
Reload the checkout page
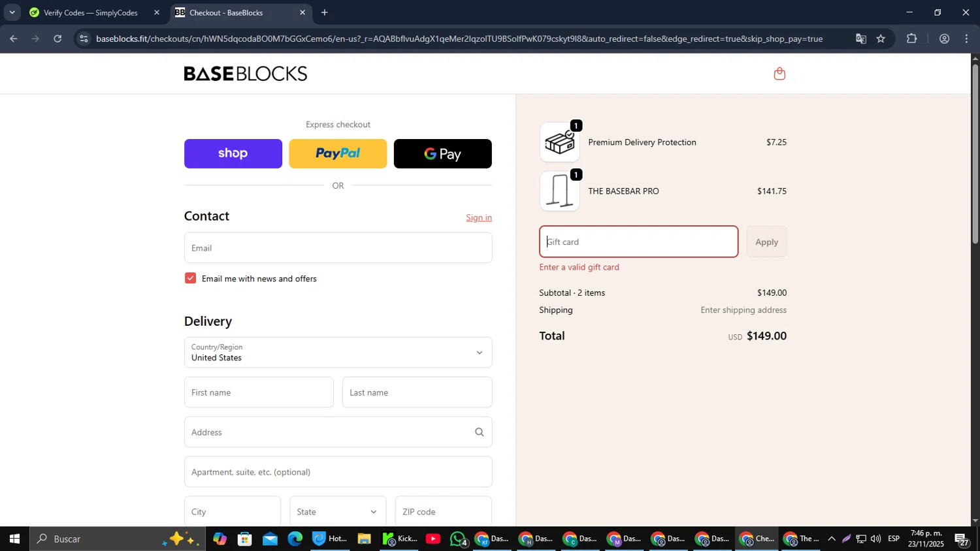57,39
